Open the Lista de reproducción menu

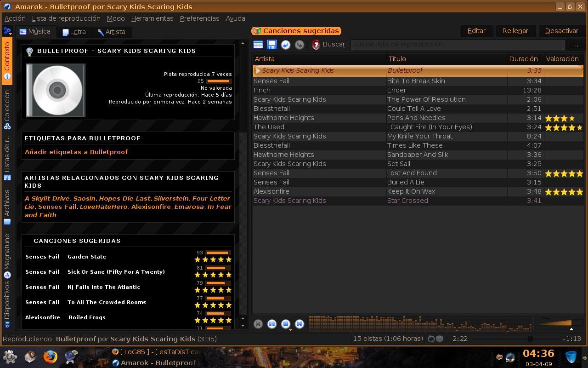pyautogui.click(x=66, y=18)
